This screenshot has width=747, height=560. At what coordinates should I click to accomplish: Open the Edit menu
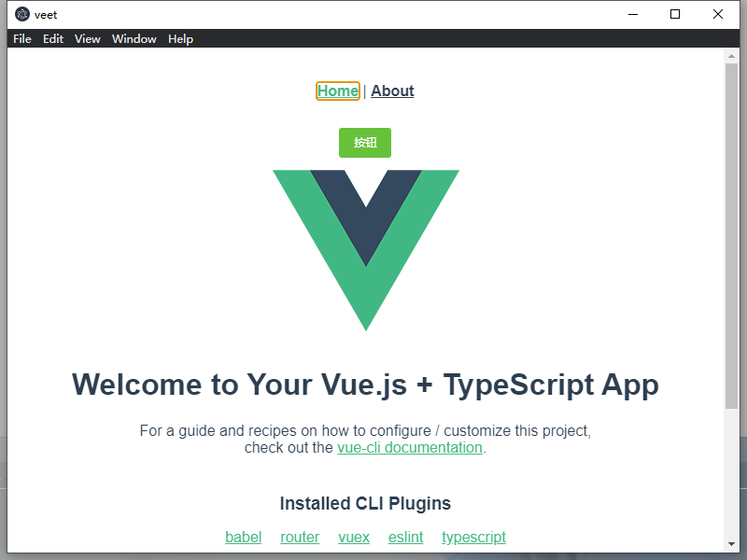(x=53, y=38)
